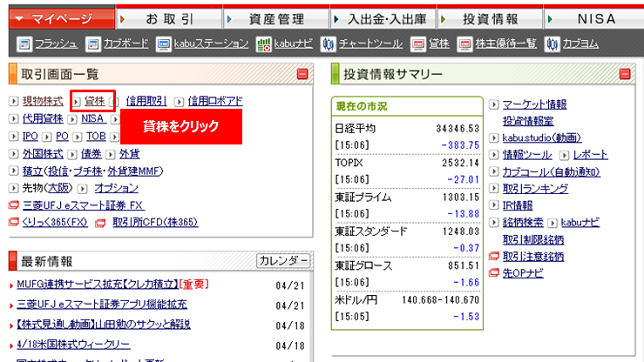Click the PO link
The image size is (644, 362).
(x=62, y=136)
